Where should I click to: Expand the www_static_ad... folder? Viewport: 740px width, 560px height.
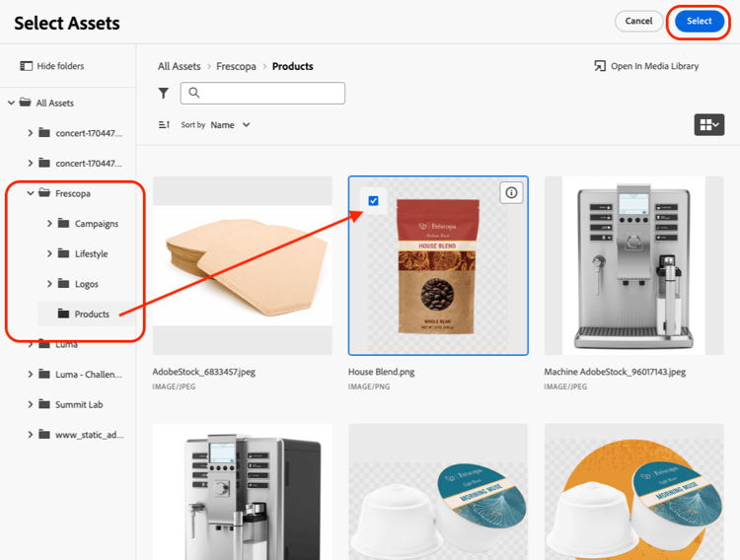point(31,435)
